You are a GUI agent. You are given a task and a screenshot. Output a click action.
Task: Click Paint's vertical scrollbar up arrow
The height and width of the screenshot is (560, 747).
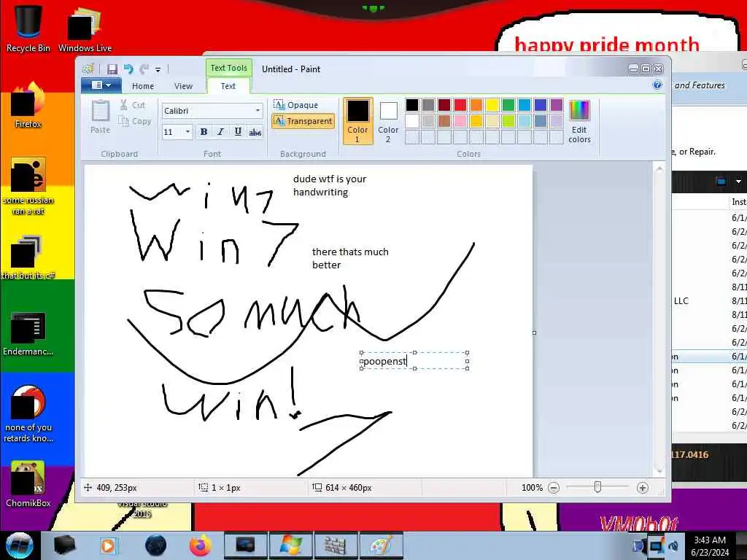(659, 168)
